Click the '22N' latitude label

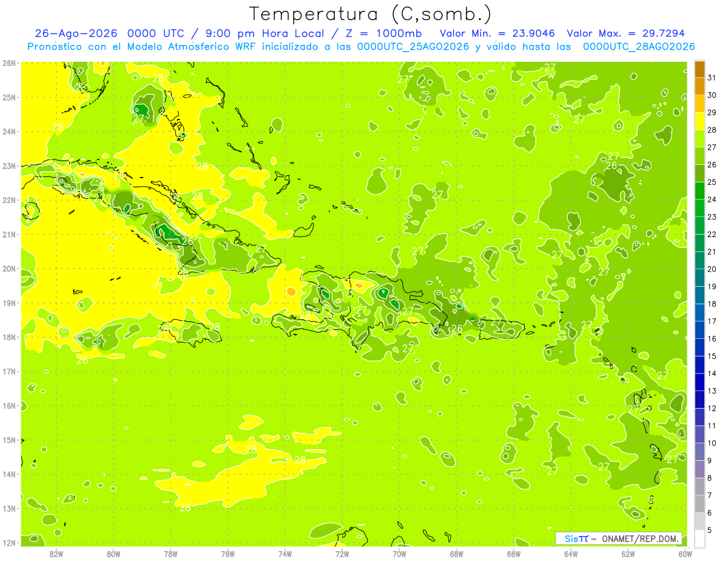click(9, 200)
